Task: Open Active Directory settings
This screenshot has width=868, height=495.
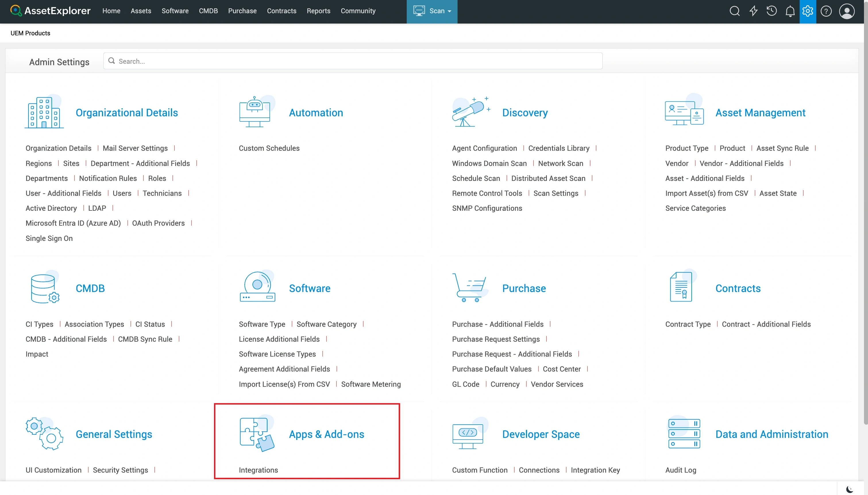Action: (51, 208)
